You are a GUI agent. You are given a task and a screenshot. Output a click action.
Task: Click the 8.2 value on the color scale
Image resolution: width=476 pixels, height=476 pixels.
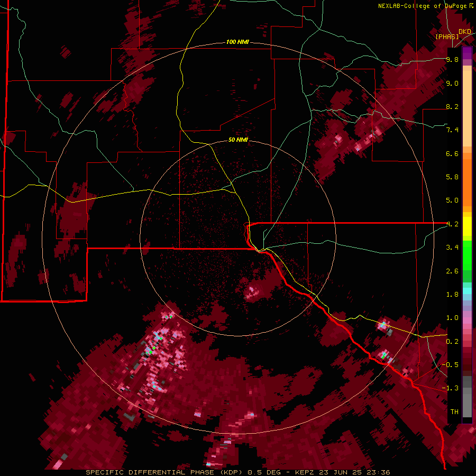(x=452, y=106)
